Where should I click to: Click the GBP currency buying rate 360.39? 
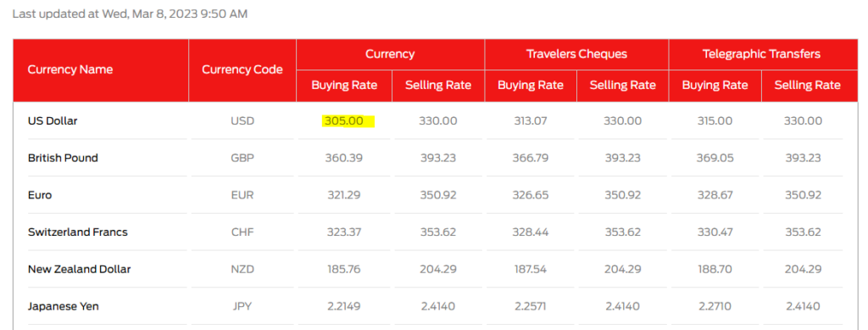[344, 158]
